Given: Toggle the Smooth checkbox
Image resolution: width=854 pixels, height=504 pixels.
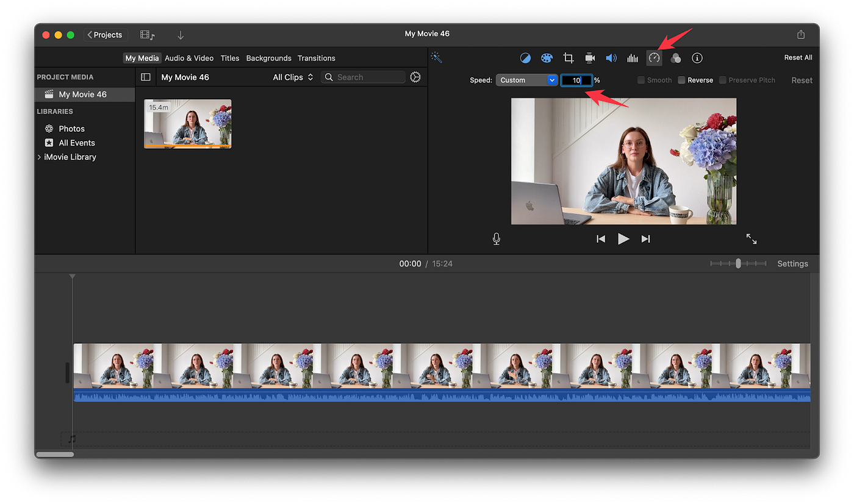Looking at the screenshot, I should [641, 80].
